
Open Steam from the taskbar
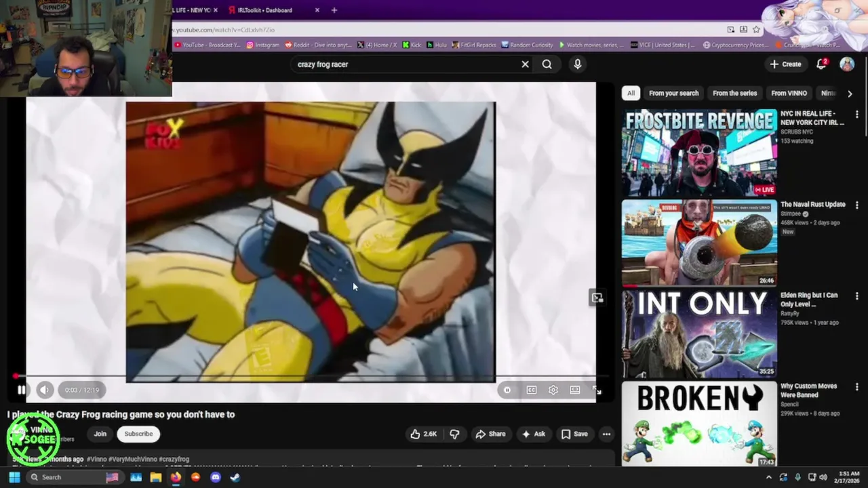(235, 477)
